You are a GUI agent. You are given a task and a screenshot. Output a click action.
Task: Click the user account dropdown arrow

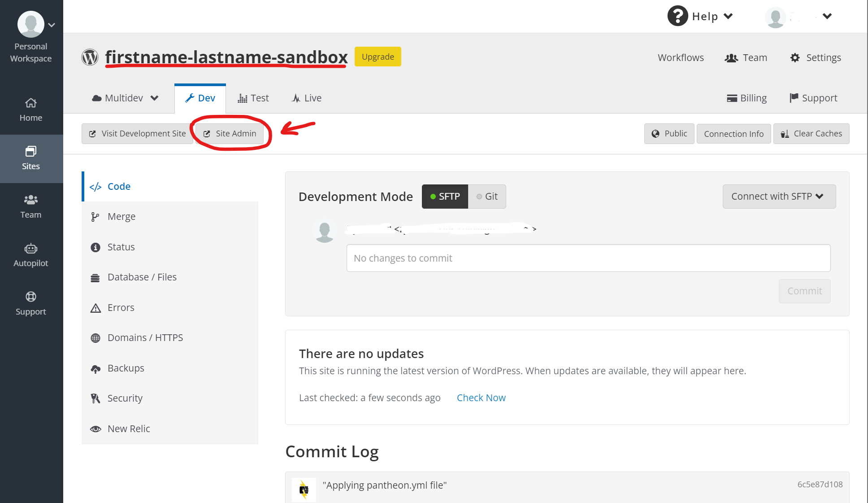(827, 17)
